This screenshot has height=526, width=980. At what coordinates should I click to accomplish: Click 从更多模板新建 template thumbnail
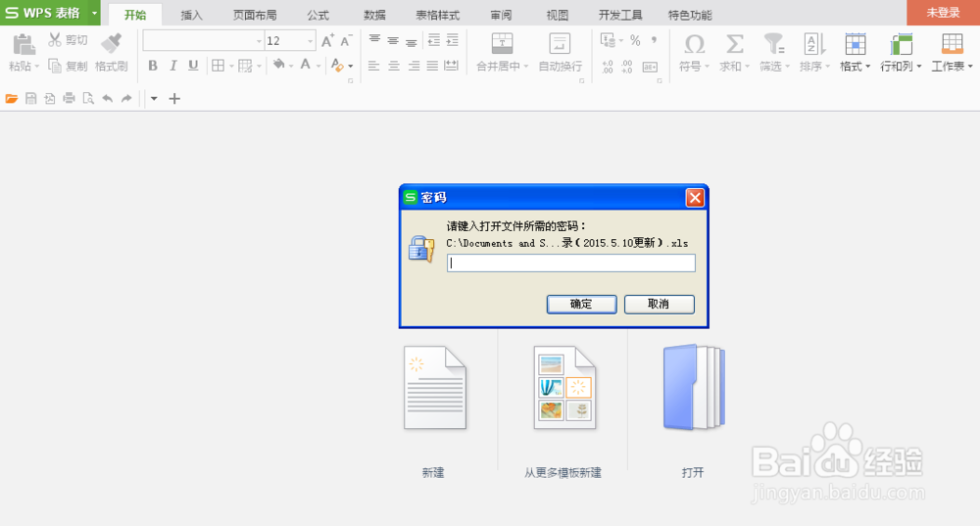(564, 388)
